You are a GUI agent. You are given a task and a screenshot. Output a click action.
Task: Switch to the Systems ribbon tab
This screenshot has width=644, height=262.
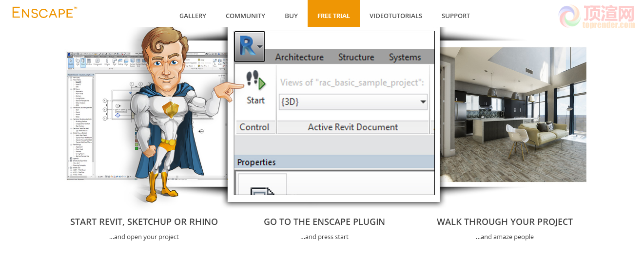point(405,57)
